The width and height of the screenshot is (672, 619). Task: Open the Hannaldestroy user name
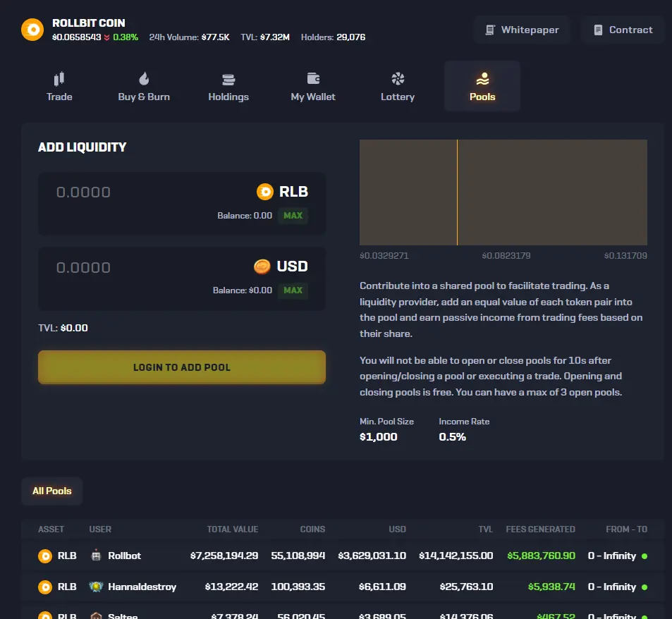[142, 587]
